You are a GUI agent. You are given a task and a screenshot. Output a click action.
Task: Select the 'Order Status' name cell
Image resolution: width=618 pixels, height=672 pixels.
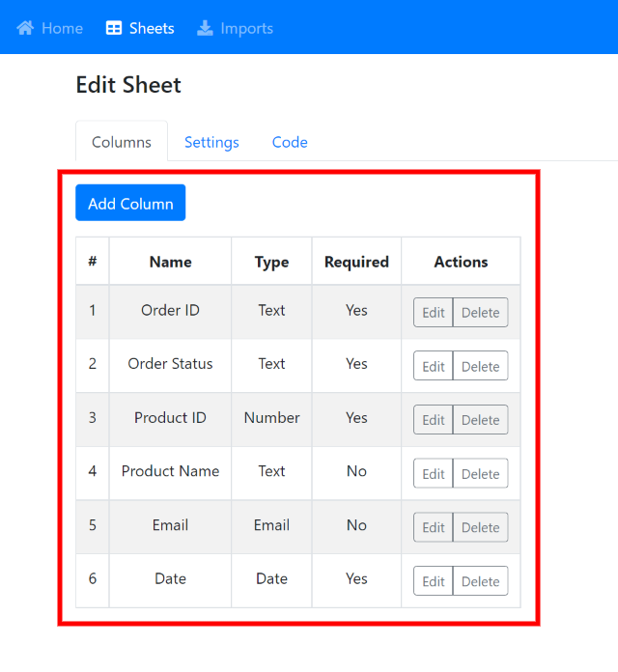click(x=170, y=364)
